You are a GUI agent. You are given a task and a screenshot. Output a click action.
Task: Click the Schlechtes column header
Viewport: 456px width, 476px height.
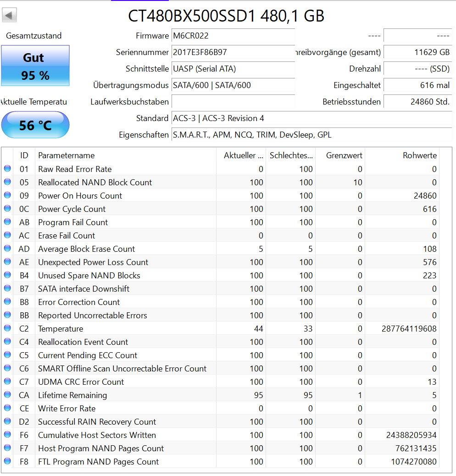coord(290,155)
